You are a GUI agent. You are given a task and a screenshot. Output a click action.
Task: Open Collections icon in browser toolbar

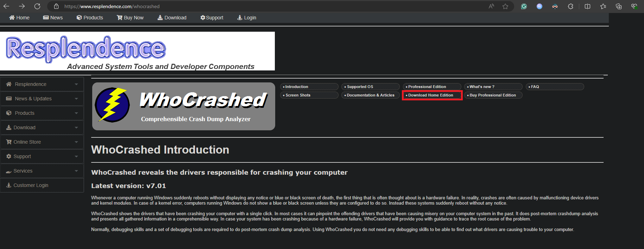[619, 6]
